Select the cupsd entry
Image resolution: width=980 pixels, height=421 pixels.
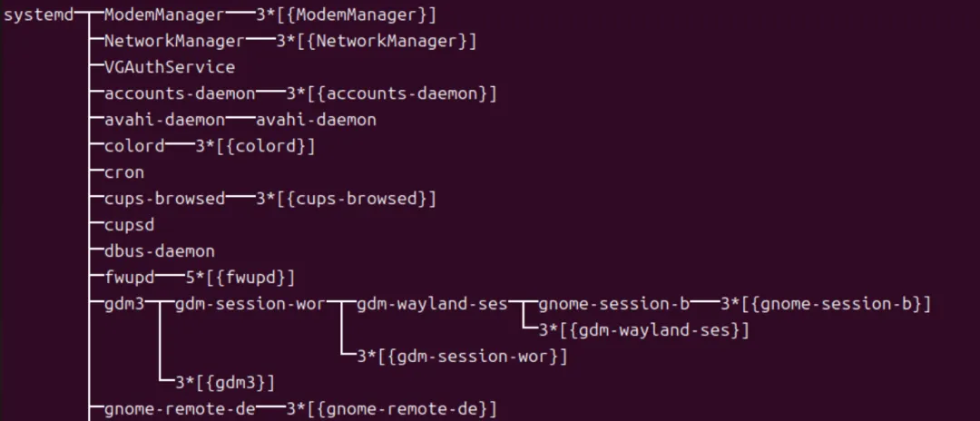click(x=130, y=226)
